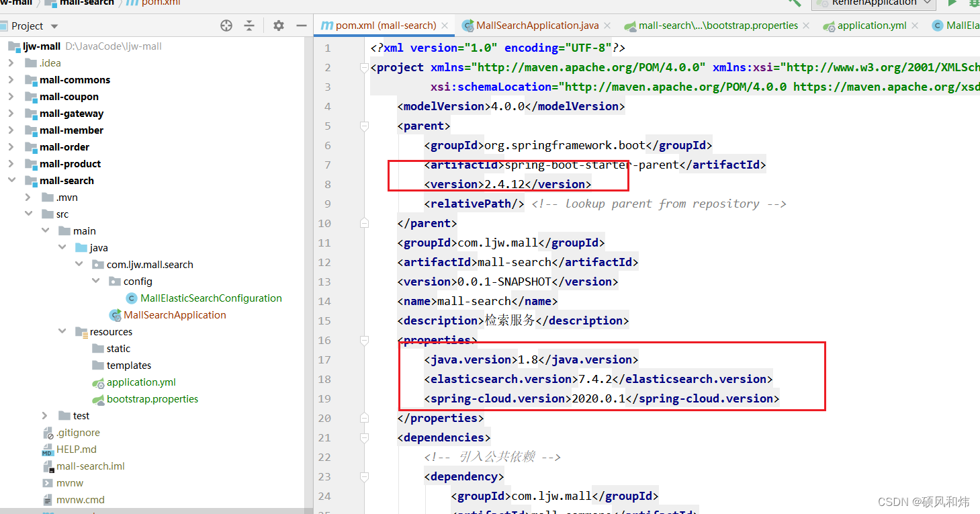Select the mall-order module in tree

pyautogui.click(x=64, y=147)
